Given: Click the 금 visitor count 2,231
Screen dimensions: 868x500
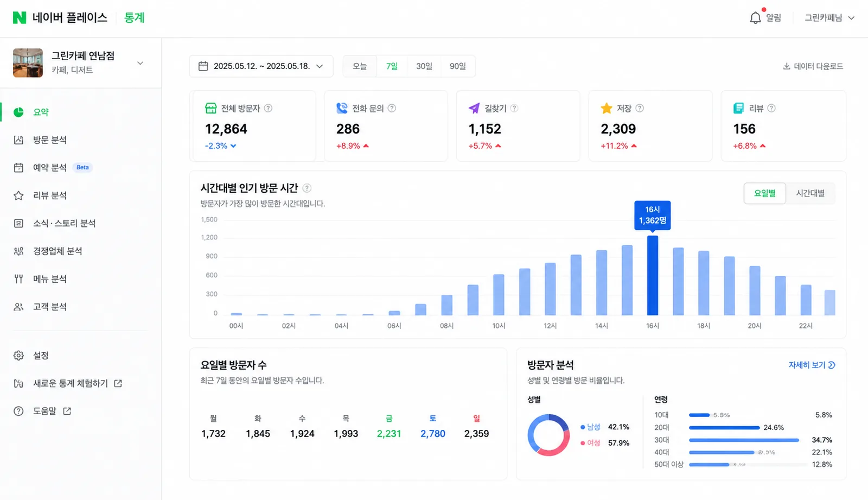Looking at the screenshot, I should pos(389,434).
